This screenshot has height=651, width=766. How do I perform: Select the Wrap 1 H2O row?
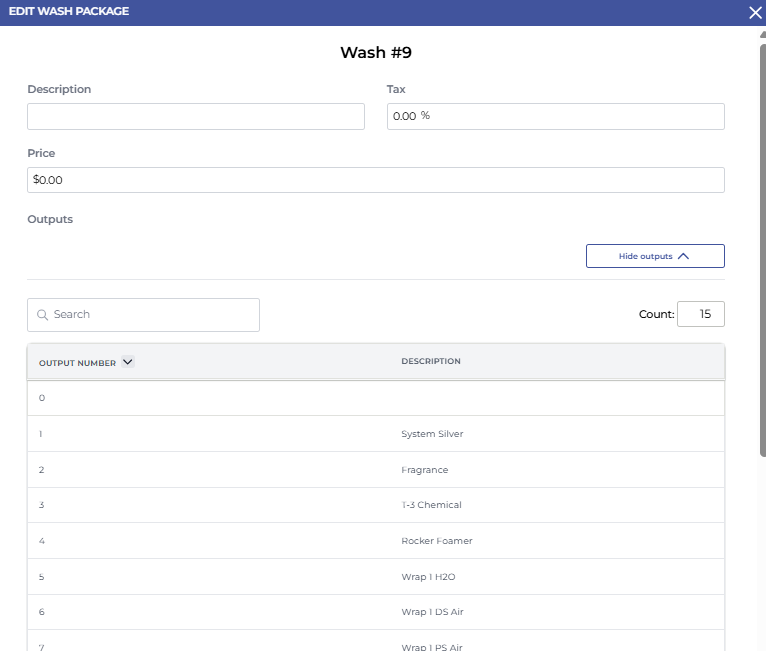pyautogui.click(x=375, y=577)
